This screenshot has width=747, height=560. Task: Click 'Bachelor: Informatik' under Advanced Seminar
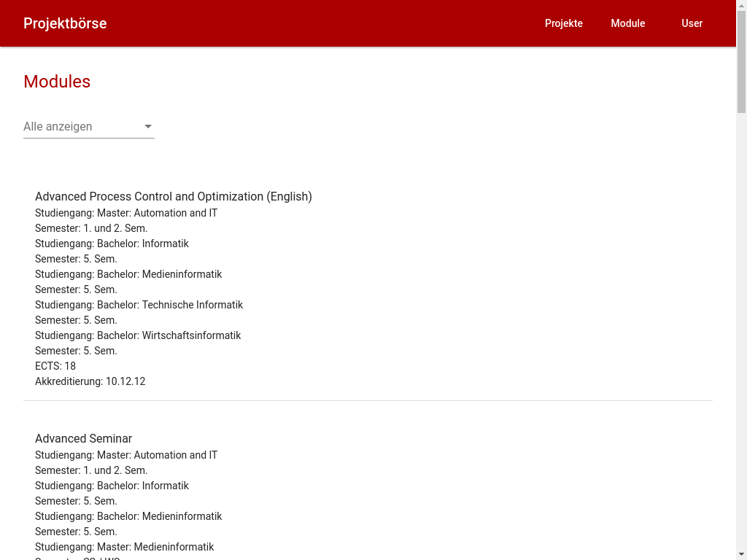(143, 486)
